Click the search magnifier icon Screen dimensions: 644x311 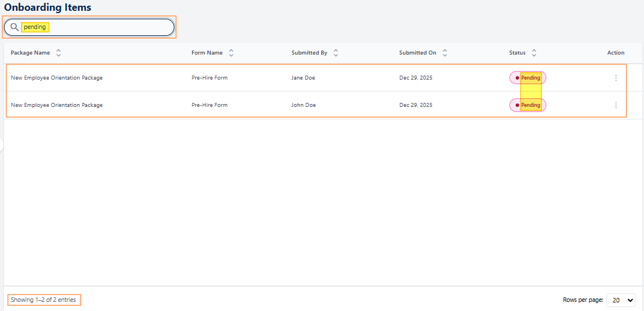pos(15,27)
